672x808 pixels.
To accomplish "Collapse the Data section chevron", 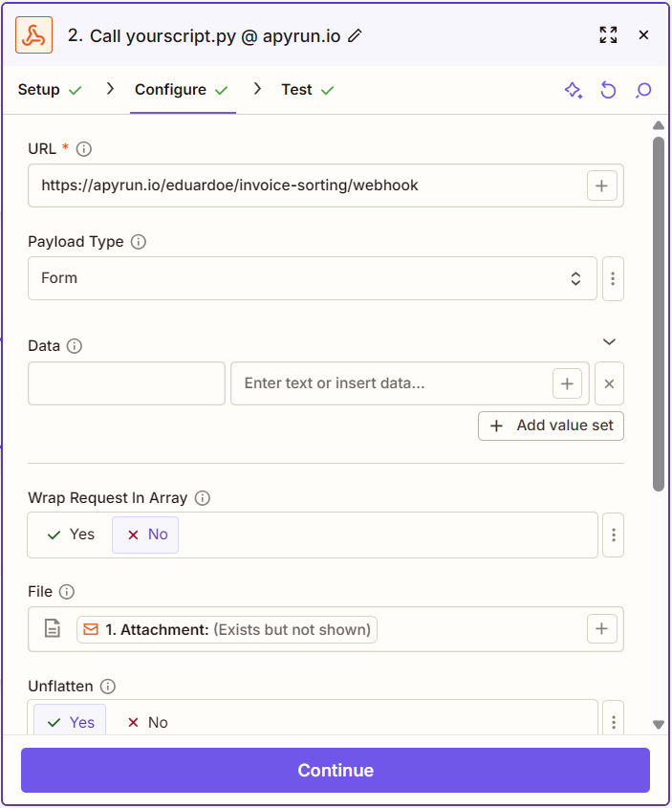I will click(x=610, y=341).
